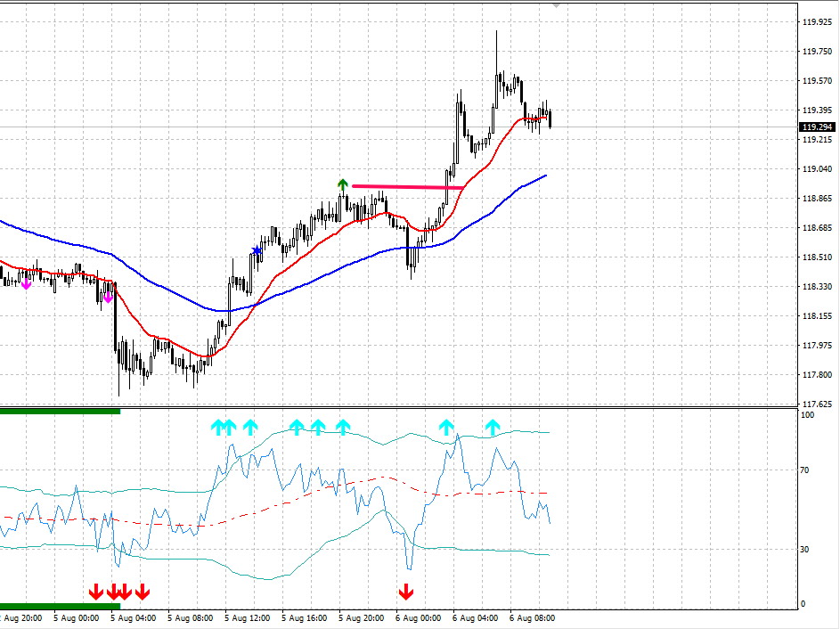The width and height of the screenshot is (840, 629).
Task: Select the rightmost red down arrow in indicator
Action: pyautogui.click(x=406, y=592)
